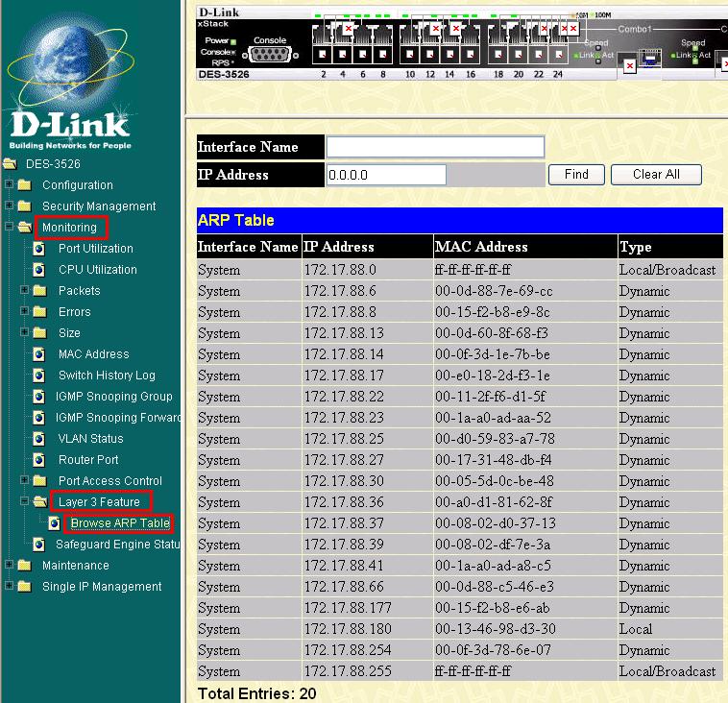Viewport: 728px width, 703px height.
Task: Open Port Utilization page
Action: click(x=96, y=249)
